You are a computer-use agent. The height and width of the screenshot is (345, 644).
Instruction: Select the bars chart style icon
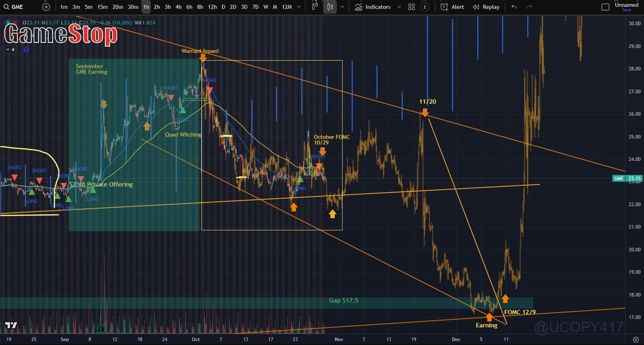(315, 7)
